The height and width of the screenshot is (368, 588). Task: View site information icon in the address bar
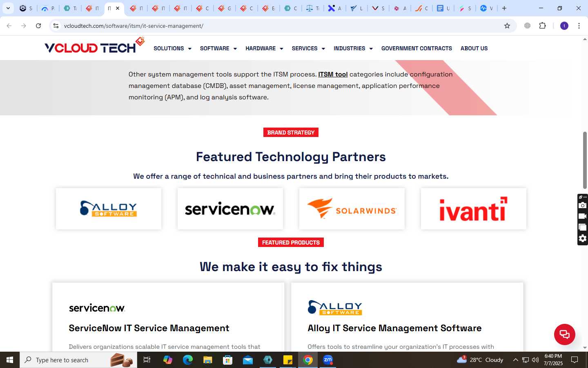pyautogui.click(x=56, y=26)
